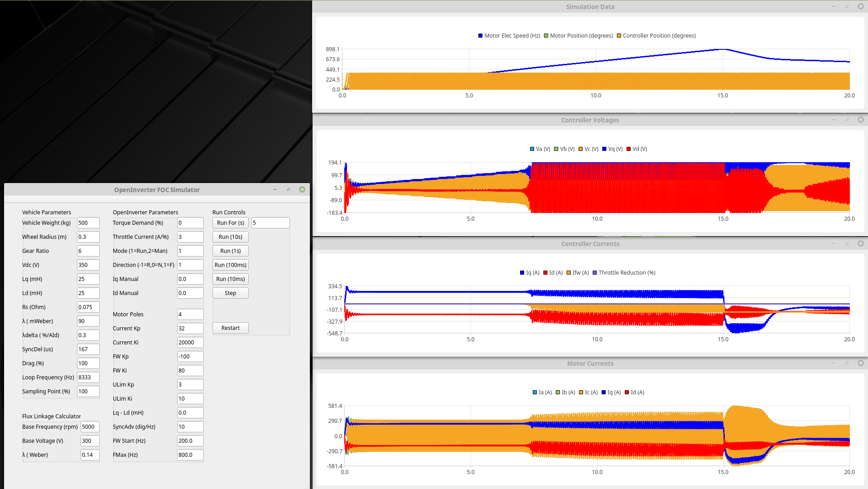Minimize the Simulation Data window
The height and width of the screenshot is (489, 868).
point(833,6)
